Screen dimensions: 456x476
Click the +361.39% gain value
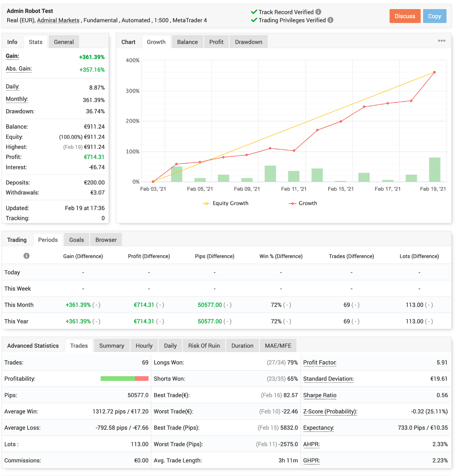[x=92, y=57]
